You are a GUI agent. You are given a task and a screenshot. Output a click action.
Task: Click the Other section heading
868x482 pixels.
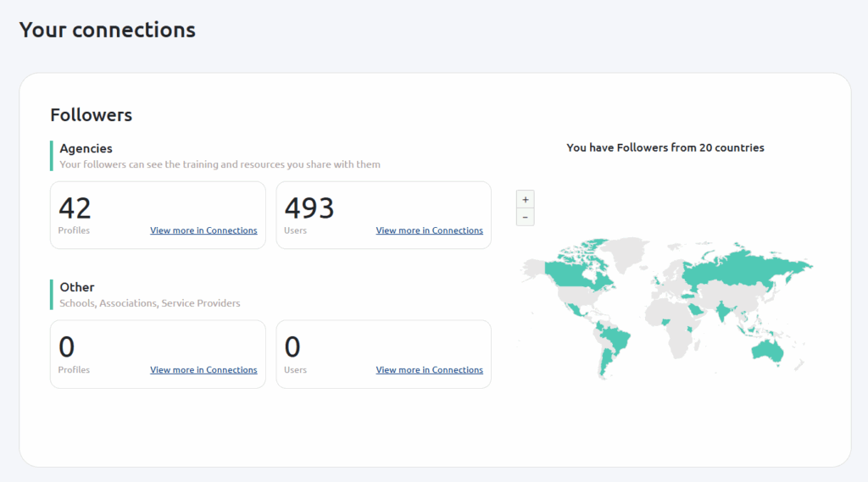(77, 287)
